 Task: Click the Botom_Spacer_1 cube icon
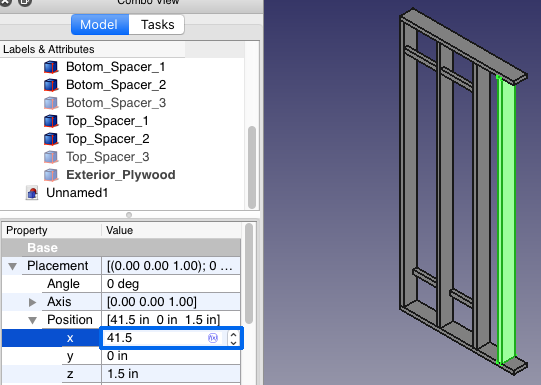[x=51, y=67]
